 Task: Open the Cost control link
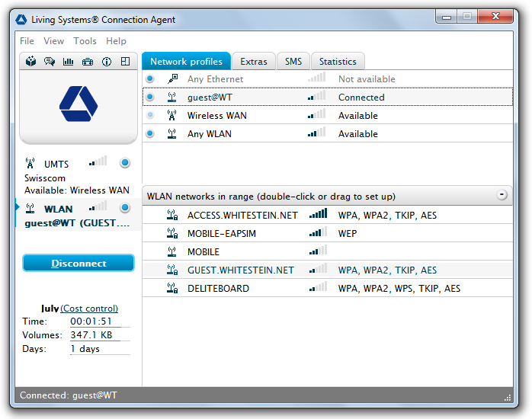(89, 309)
